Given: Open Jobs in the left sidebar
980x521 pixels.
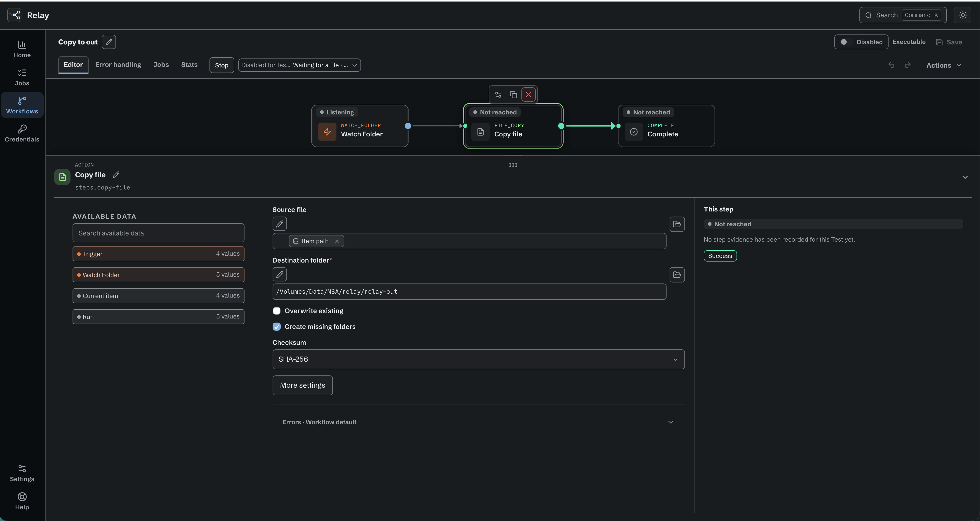Looking at the screenshot, I should (x=22, y=78).
